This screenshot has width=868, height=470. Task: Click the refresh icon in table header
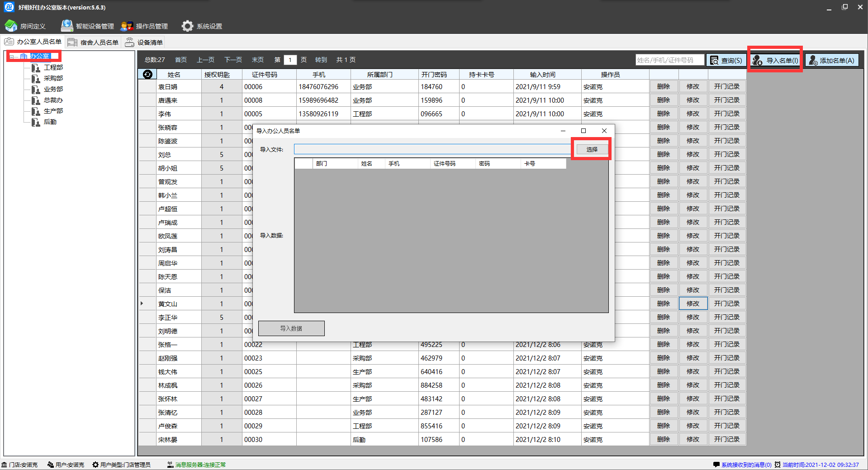tap(147, 74)
